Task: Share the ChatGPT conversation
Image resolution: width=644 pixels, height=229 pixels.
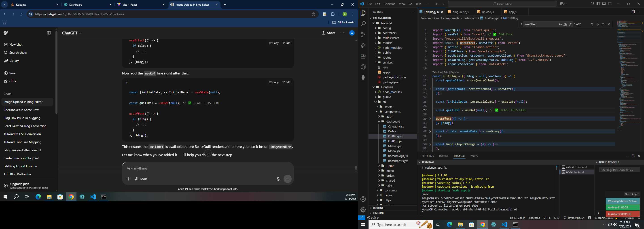Action: click(328, 33)
